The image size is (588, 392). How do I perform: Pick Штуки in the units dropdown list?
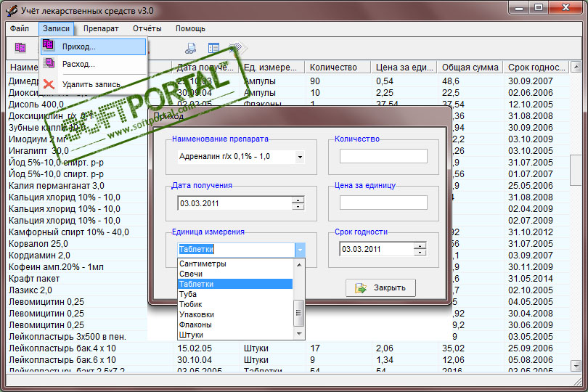(234, 335)
